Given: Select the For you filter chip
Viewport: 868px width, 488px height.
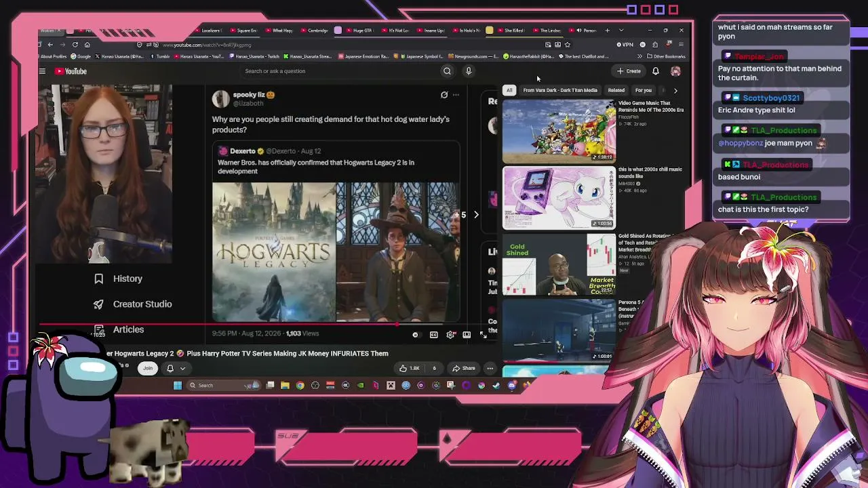Looking at the screenshot, I should 644,90.
